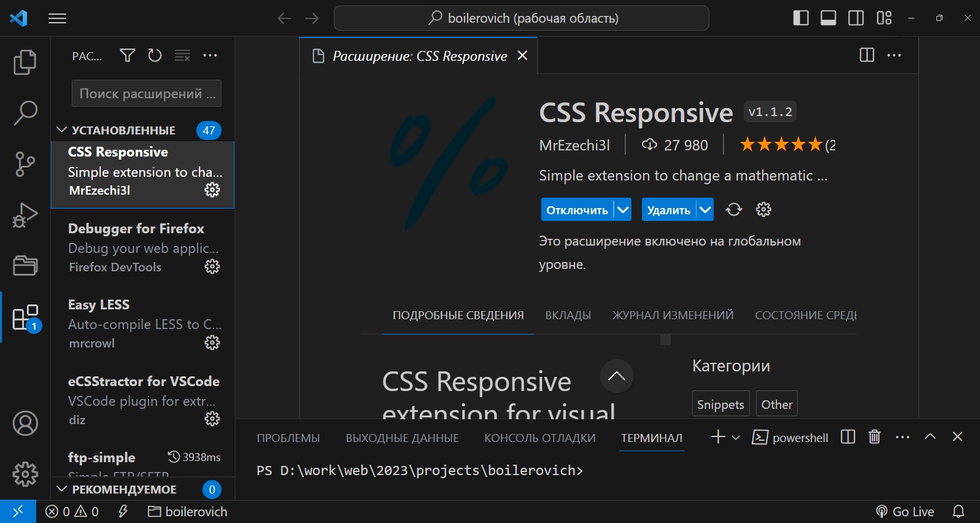
Task: Click the sync icon next to Удалить
Action: 734,210
